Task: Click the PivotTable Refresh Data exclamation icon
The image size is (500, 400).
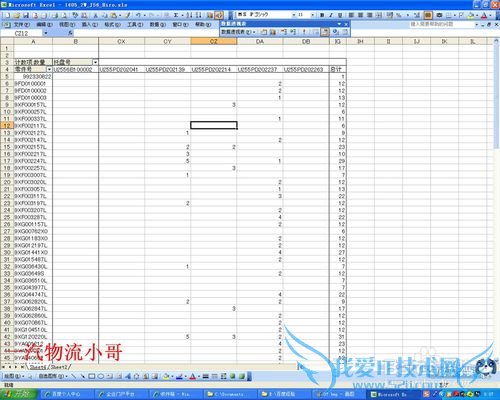Action: coord(304,32)
